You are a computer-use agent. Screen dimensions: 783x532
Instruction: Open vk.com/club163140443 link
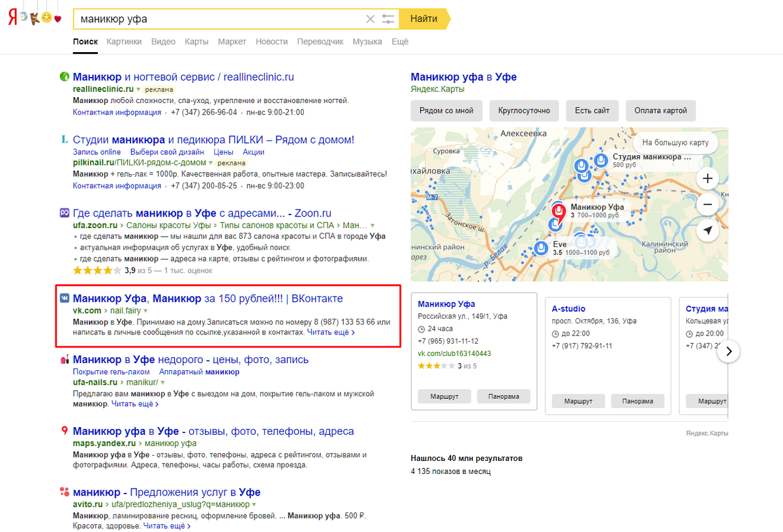[x=454, y=353]
